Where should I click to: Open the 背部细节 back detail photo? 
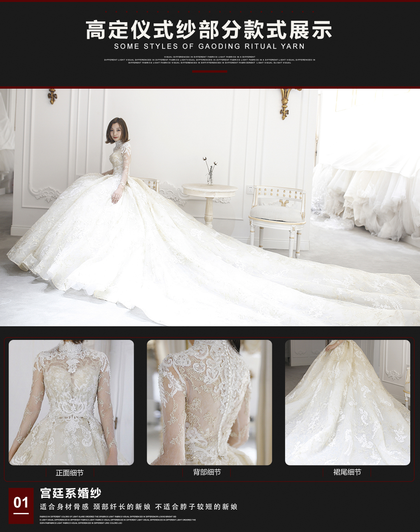pos(209,402)
